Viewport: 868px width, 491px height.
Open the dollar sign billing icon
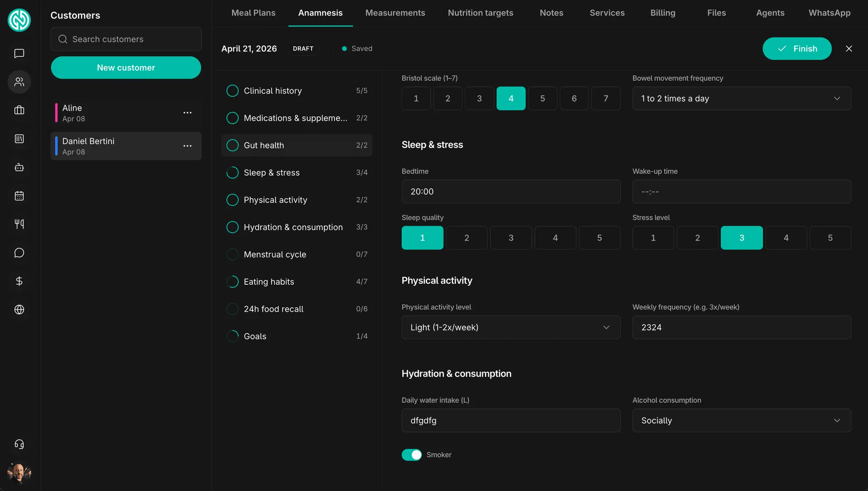(x=19, y=281)
